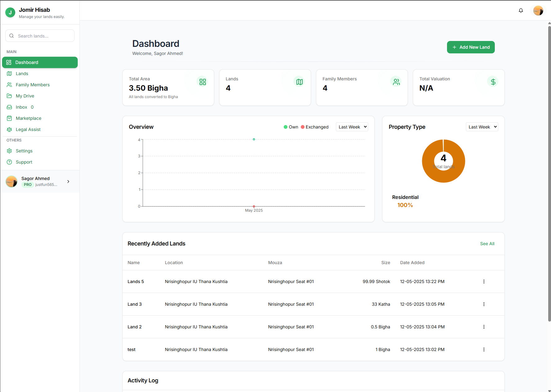Viewport: 551px width, 392px height.
Task: Click See All recently added lands
Action: [x=487, y=244]
